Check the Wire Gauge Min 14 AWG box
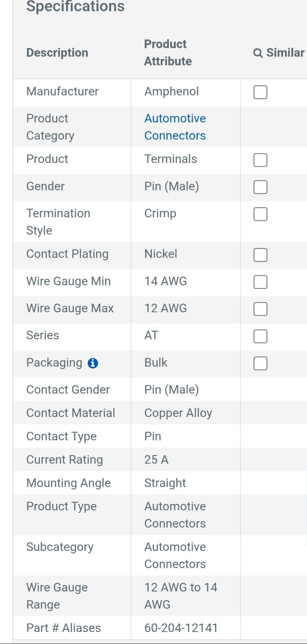This screenshot has width=307, height=644. pos(260,282)
